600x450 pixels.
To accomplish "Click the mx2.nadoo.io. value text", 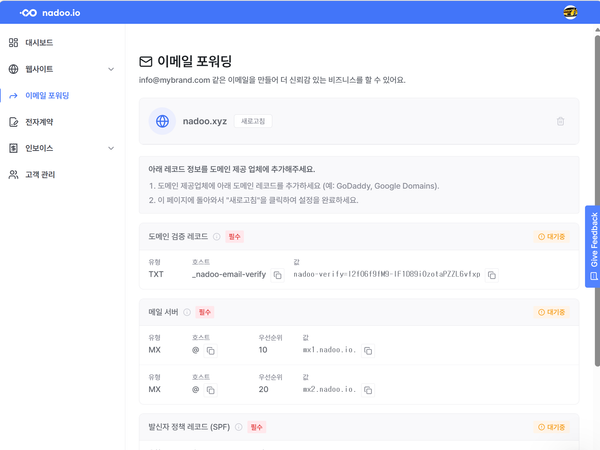I will pos(329,389).
